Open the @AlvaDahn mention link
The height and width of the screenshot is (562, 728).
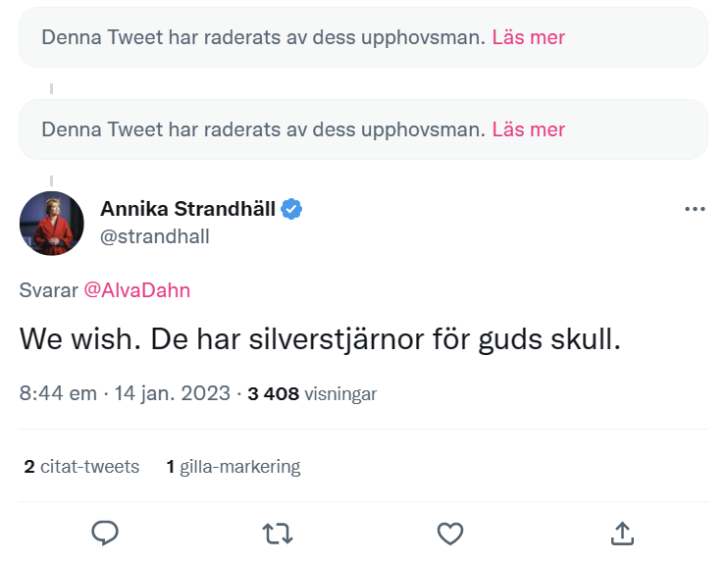pos(136,290)
